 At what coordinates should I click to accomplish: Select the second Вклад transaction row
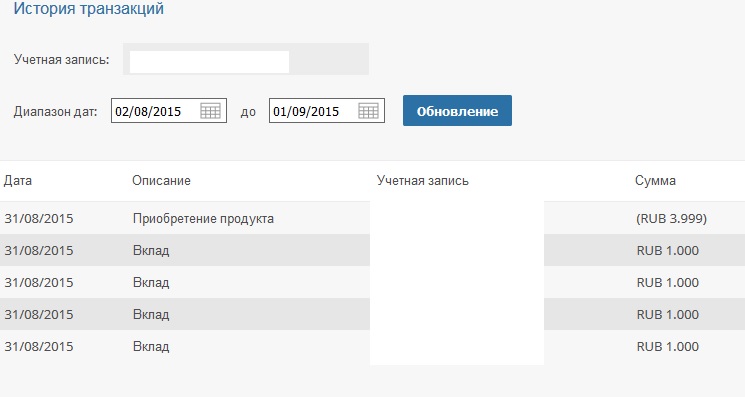coord(372,282)
